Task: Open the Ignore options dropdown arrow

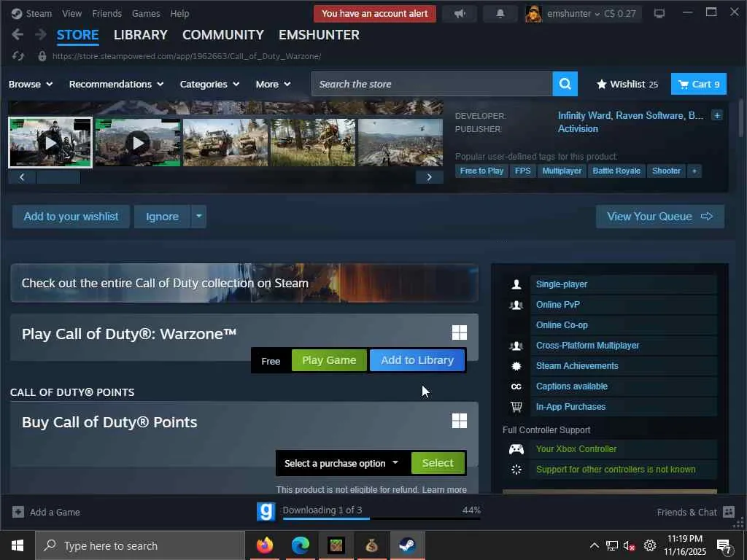Action: pos(198,217)
